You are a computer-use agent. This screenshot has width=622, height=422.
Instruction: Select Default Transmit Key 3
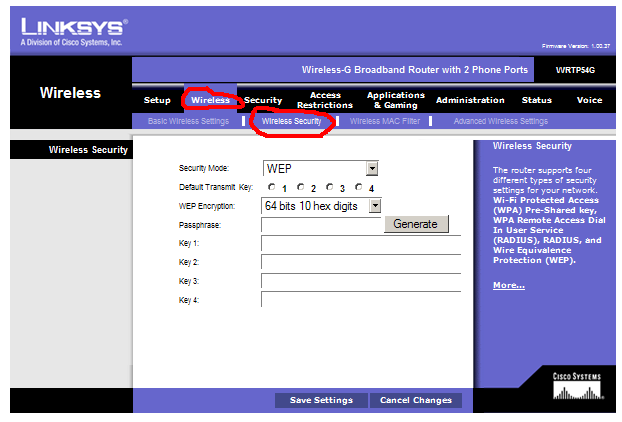(330, 187)
